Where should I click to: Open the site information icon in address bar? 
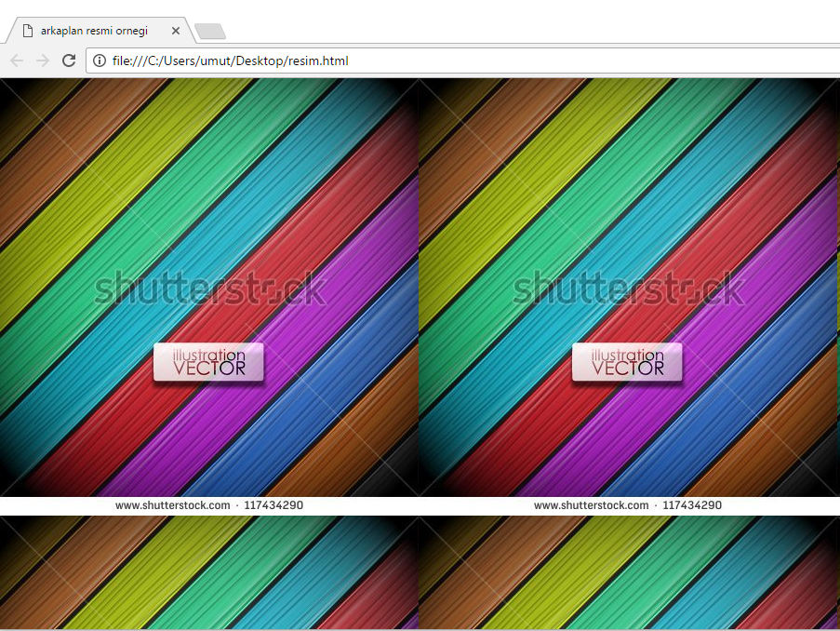100,60
